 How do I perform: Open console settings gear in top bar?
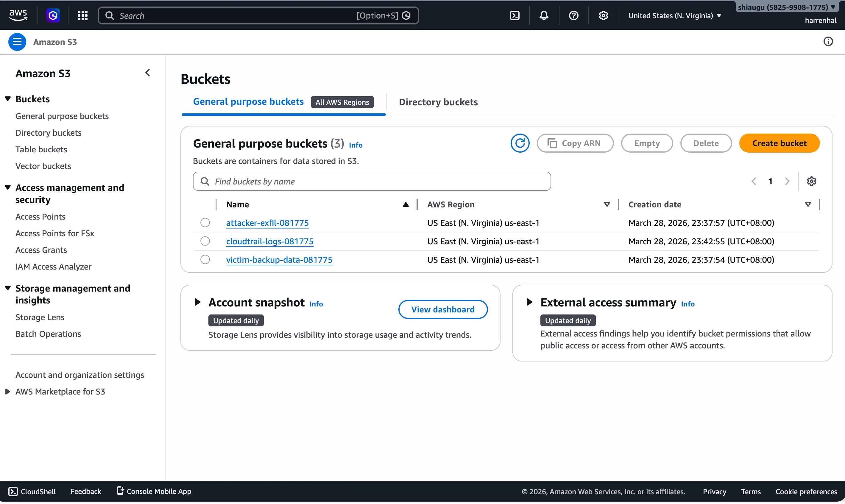point(603,15)
